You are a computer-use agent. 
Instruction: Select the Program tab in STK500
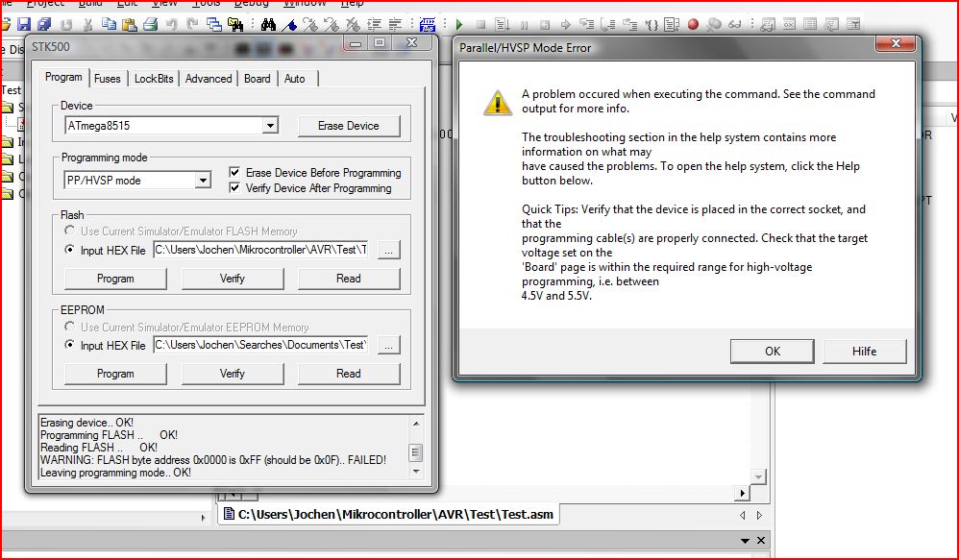tap(63, 77)
